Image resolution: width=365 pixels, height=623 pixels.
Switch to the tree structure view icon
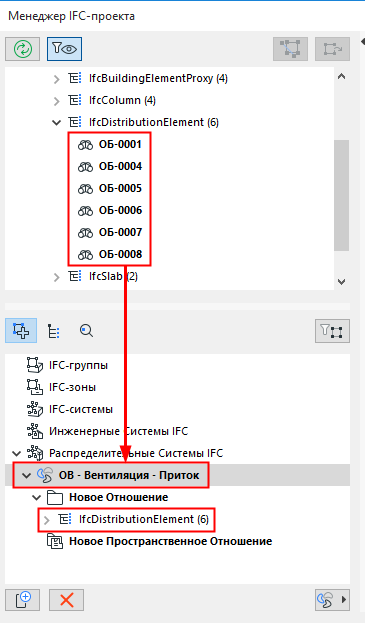tap(54, 331)
